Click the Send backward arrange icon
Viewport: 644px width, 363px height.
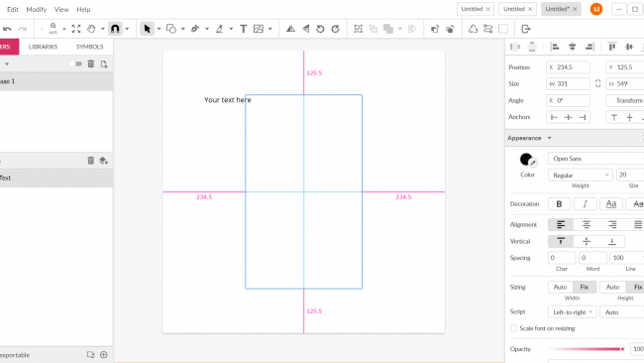pos(450,29)
